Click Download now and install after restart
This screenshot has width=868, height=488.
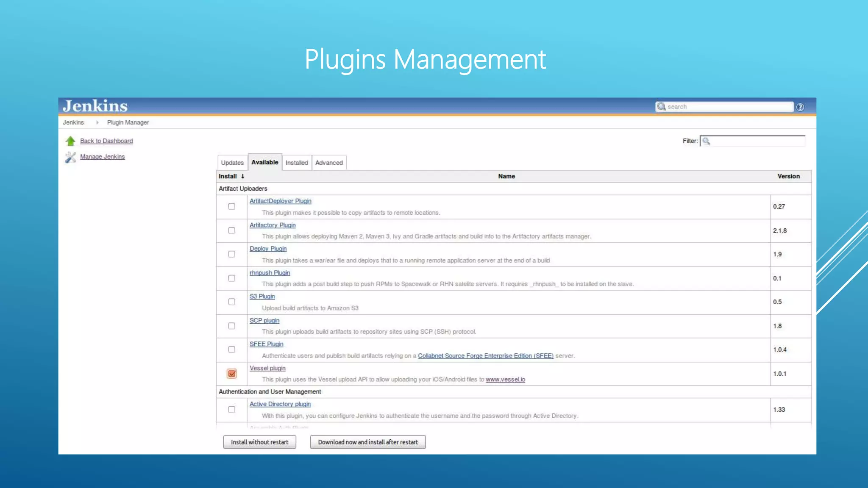(x=367, y=442)
